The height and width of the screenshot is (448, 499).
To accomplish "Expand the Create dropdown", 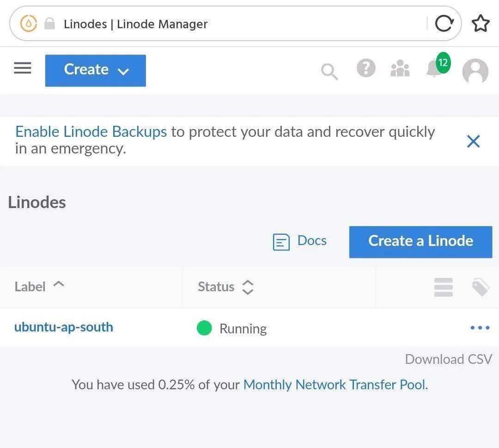I will click(x=96, y=70).
